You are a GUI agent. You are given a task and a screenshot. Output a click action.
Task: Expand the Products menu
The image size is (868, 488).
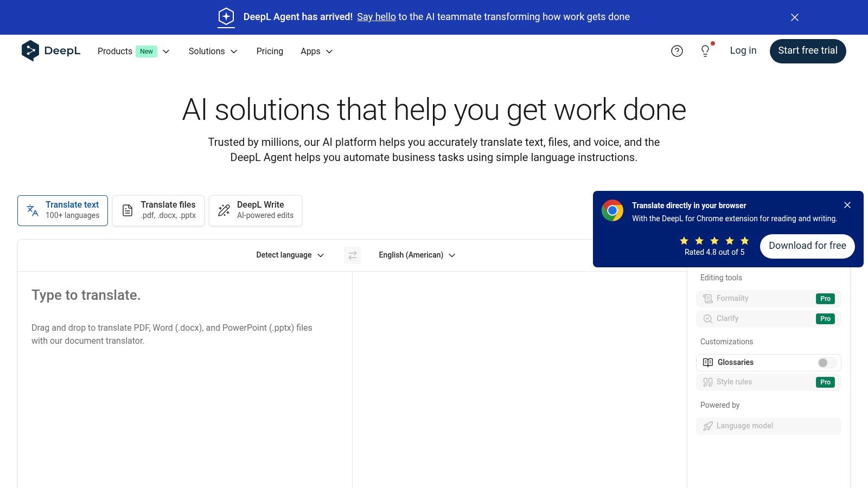pyautogui.click(x=133, y=52)
